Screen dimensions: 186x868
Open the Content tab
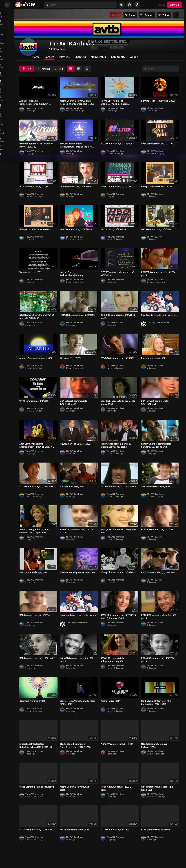click(49, 57)
